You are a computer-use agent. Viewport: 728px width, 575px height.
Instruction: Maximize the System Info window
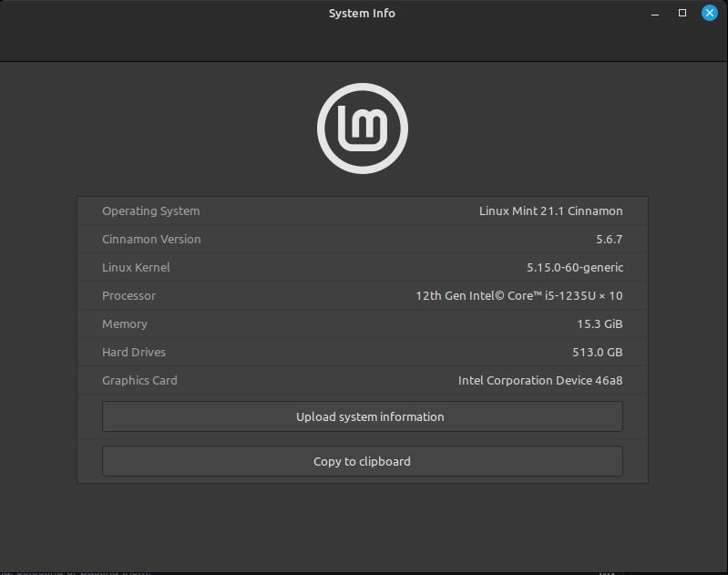pyautogui.click(x=682, y=13)
